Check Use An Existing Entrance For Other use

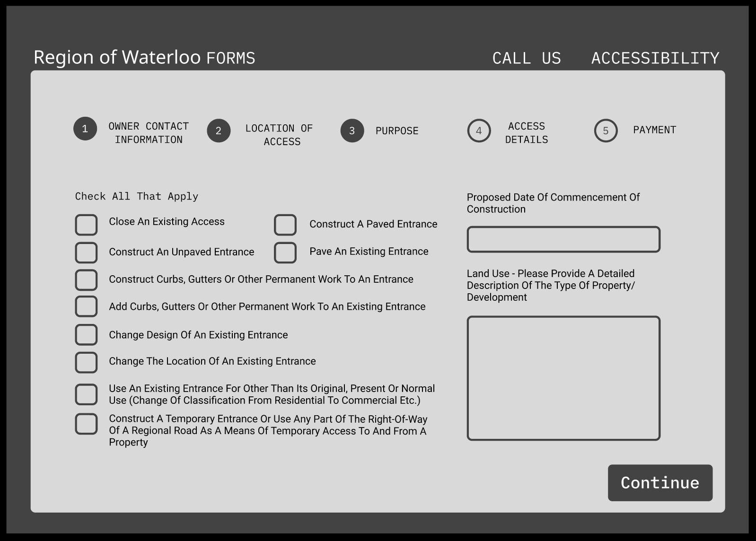86,394
